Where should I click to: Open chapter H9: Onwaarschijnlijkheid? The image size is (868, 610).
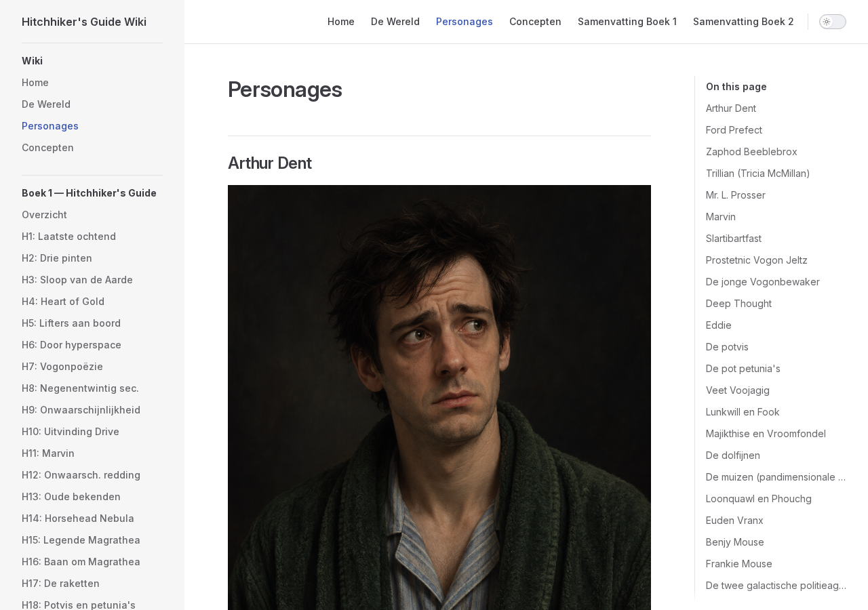81,410
